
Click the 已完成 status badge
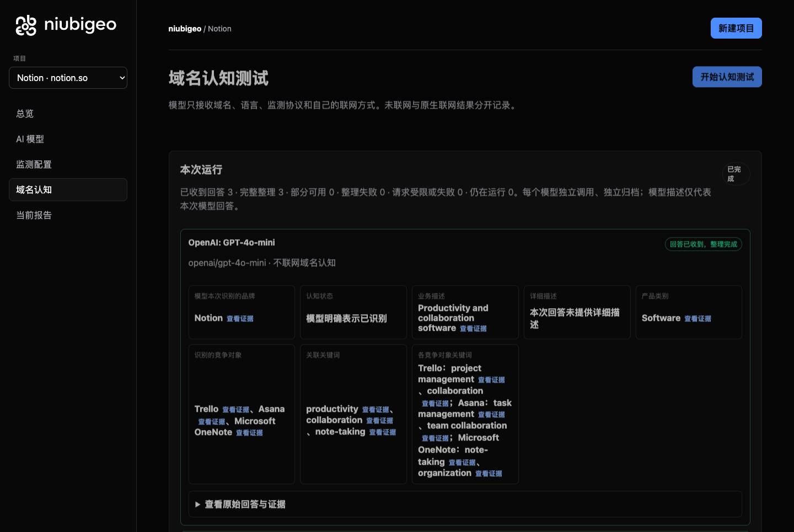click(x=736, y=174)
